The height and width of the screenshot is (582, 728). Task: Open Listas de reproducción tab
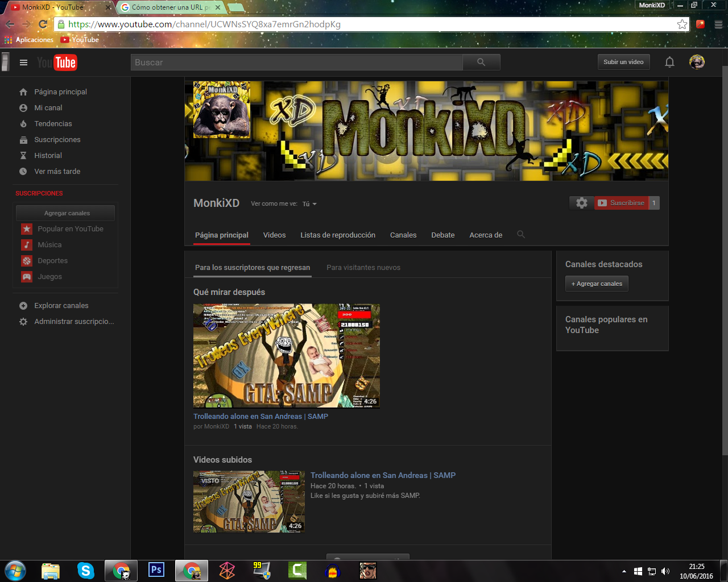338,235
